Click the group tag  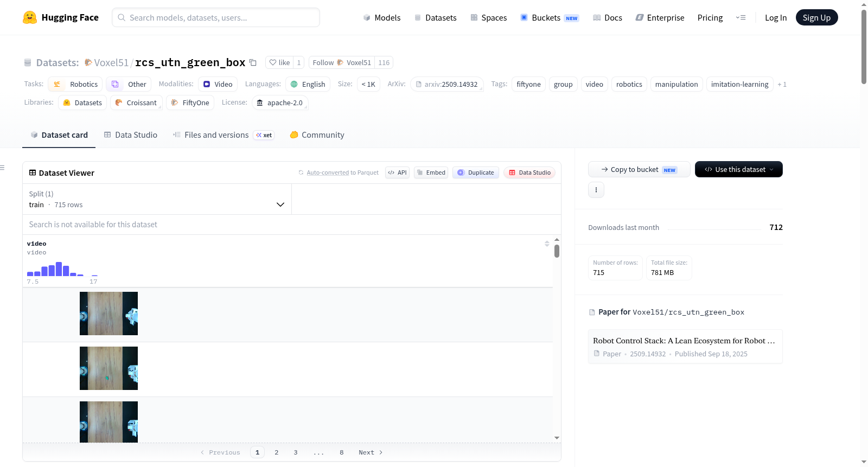[x=563, y=84]
